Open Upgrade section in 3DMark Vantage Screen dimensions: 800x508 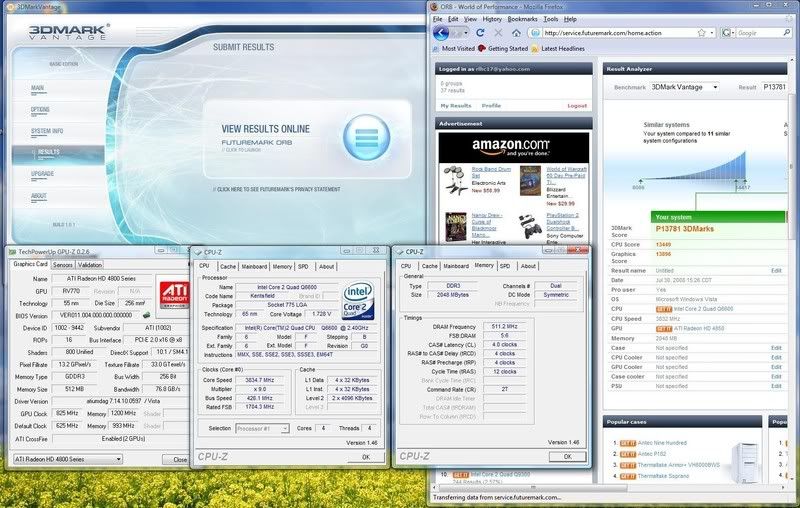pos(42,174)
